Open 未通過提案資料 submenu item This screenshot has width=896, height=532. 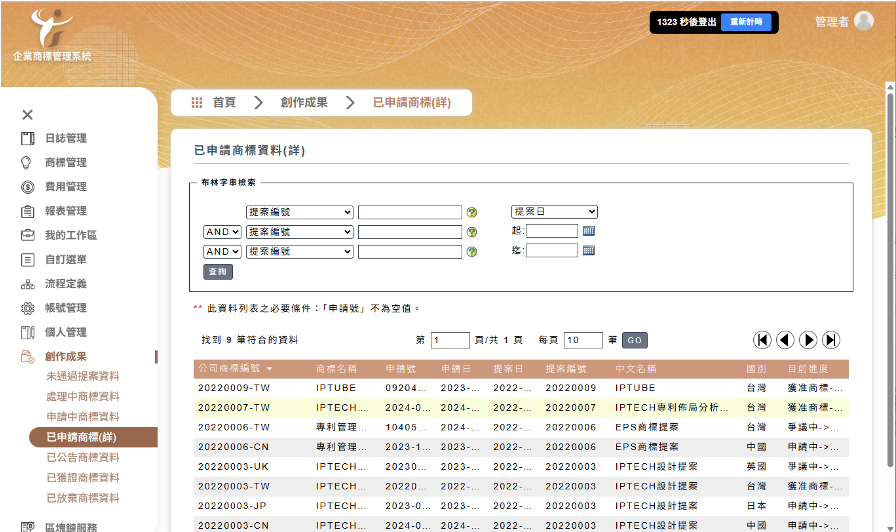pos(83,377)
